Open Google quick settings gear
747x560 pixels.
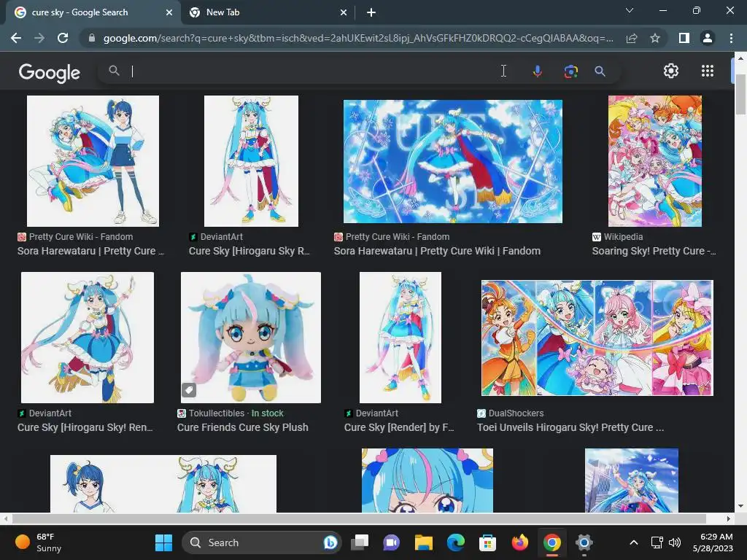click(x=671, y=71)
